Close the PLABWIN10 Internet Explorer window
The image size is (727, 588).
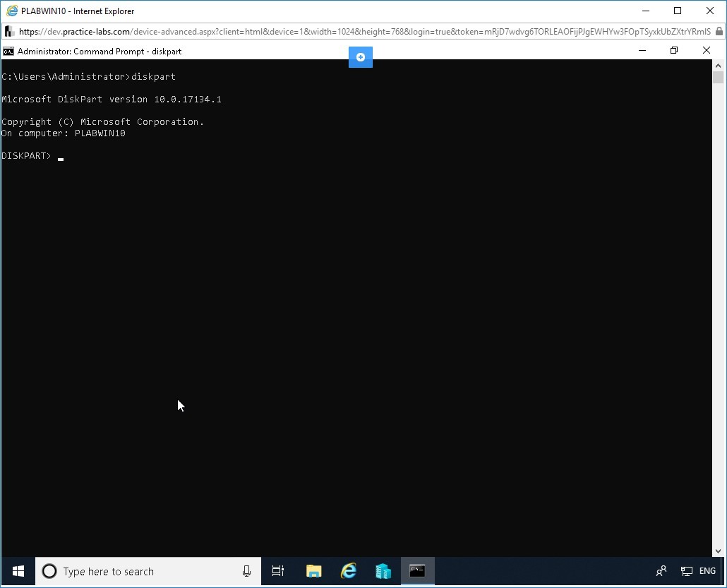pyautogui.click(x=710, y=11)
